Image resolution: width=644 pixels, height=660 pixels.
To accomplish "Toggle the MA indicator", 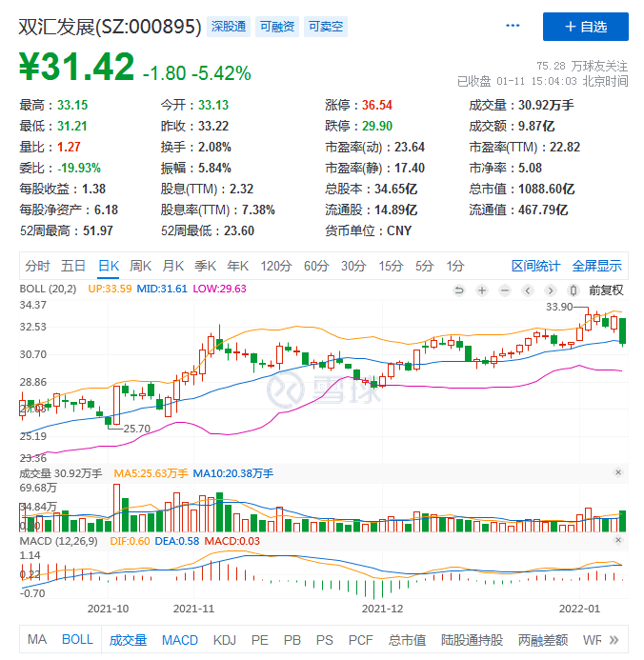I will (37, 640).
